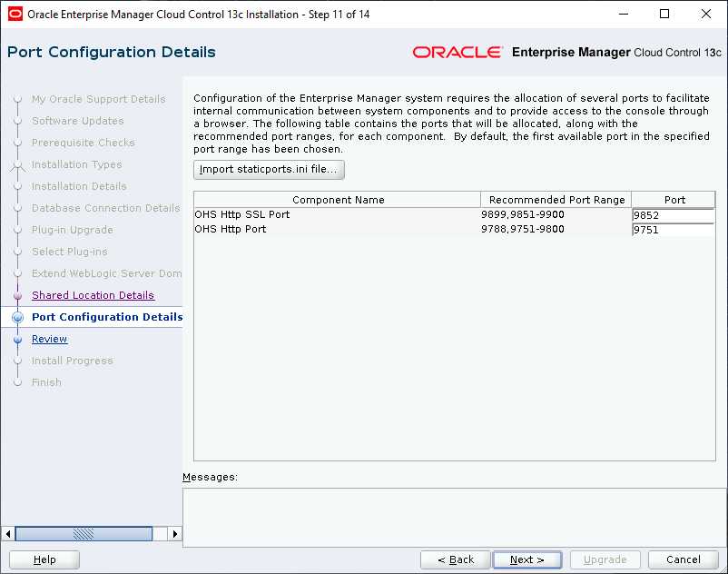
Task: Select Port Configuration Details in step list
Action: click(x=107, y=317)
